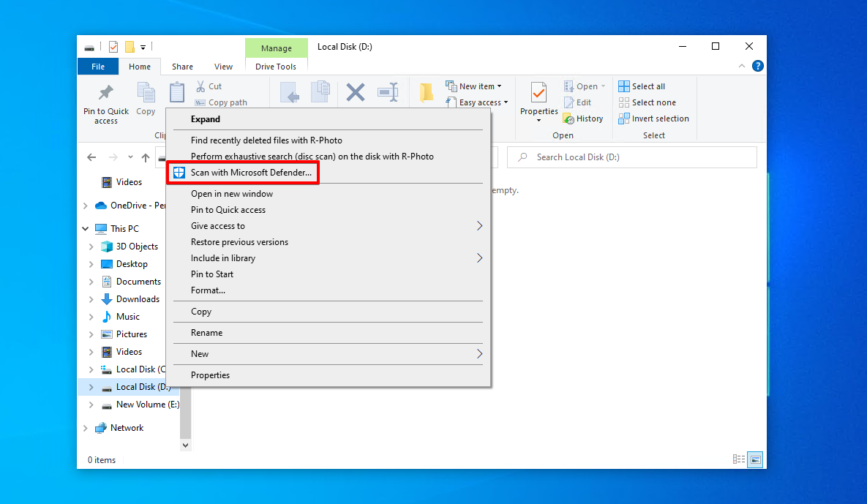Click the Invert selection icon
Viewport: 867px width, 504px height.
pyautogui.click(x=624, y=119)
